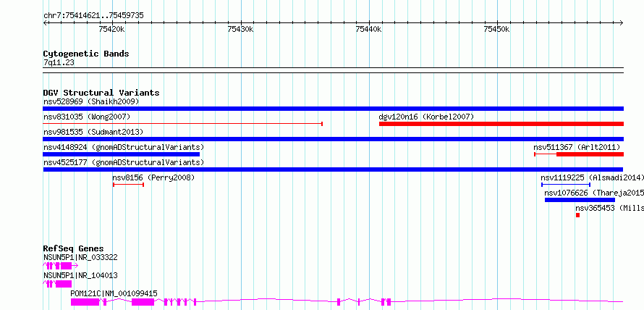Open the nsv981535 (Sudmant2013) variant label
Image resolution: width=644 pixels, height=310 pixels.
[x=93, y=132]
